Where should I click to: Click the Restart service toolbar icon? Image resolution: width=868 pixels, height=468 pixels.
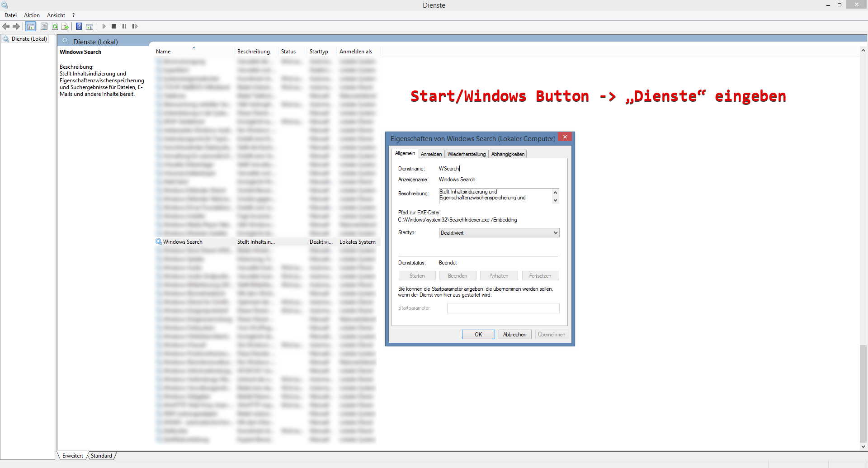tap(135, 26)
